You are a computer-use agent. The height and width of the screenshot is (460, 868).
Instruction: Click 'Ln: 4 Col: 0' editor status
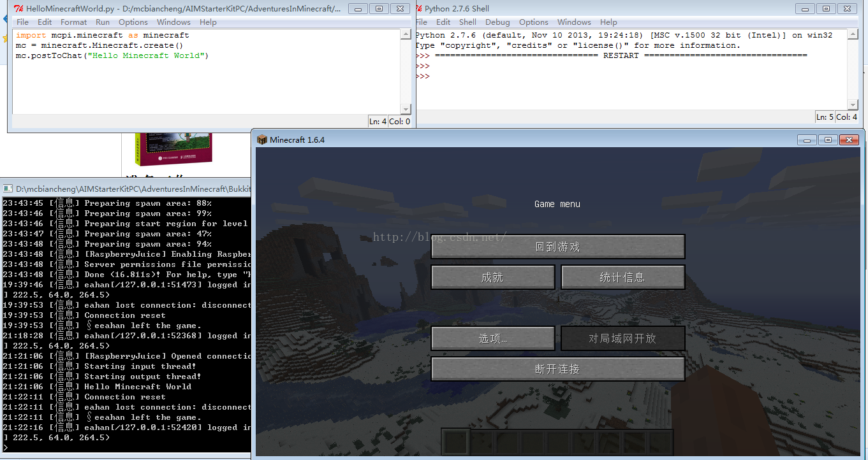pos(390,121)
